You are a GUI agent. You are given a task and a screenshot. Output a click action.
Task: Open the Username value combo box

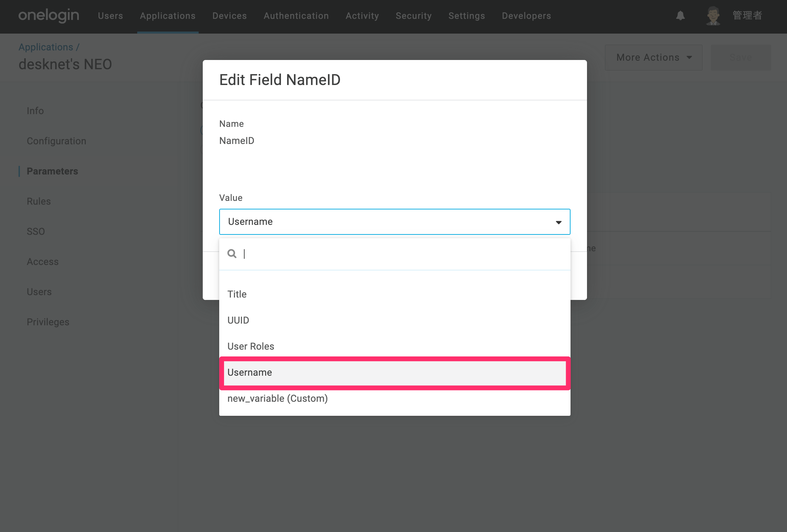point(395,222)
